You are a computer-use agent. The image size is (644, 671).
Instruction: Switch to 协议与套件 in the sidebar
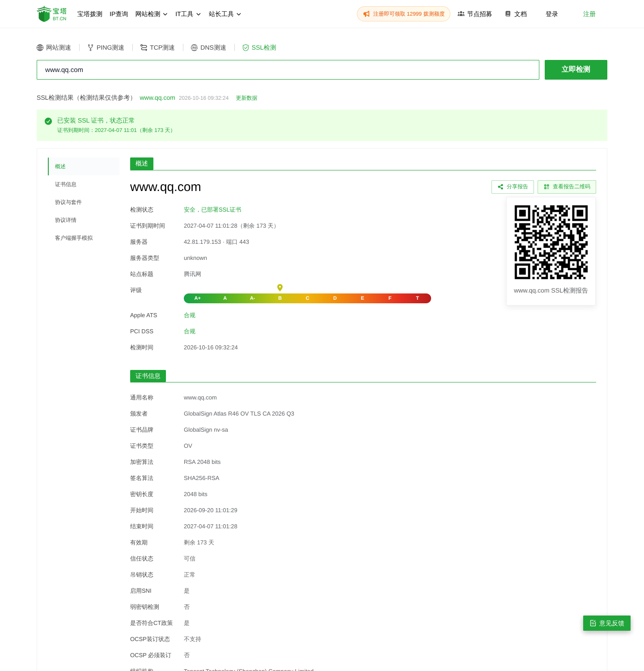point(84,202)
